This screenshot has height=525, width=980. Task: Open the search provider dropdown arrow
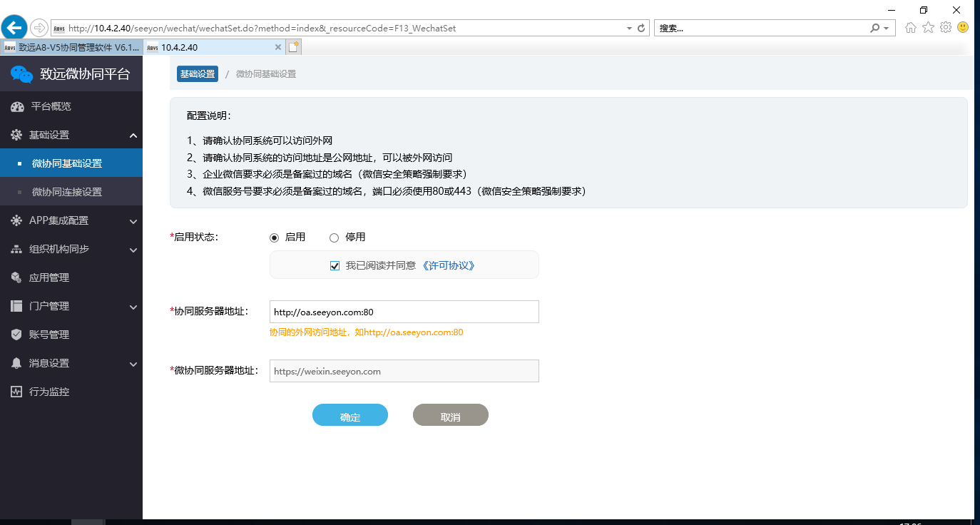(x=887, y=29)
